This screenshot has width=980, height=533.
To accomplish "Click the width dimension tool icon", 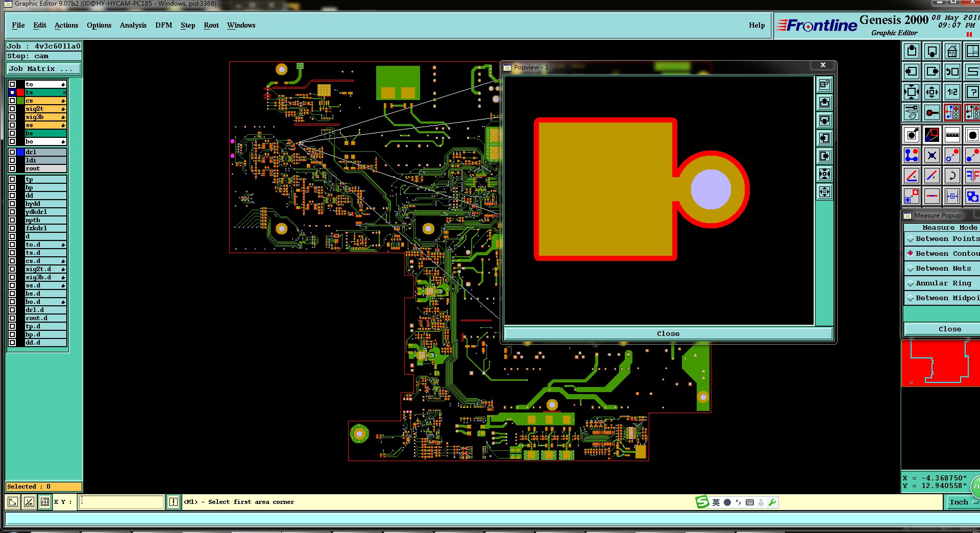I will point(952,196).
